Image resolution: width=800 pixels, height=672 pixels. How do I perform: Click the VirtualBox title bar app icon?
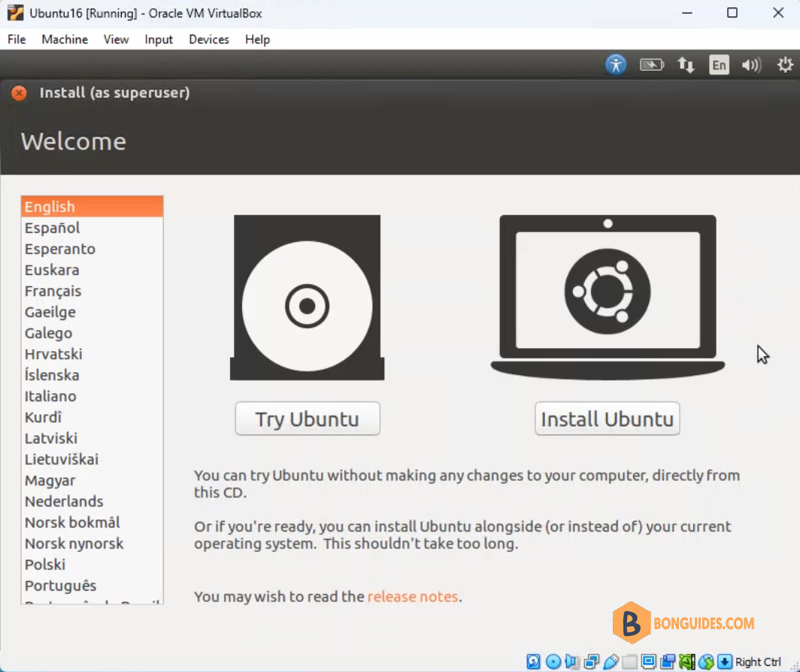(15, 13)
